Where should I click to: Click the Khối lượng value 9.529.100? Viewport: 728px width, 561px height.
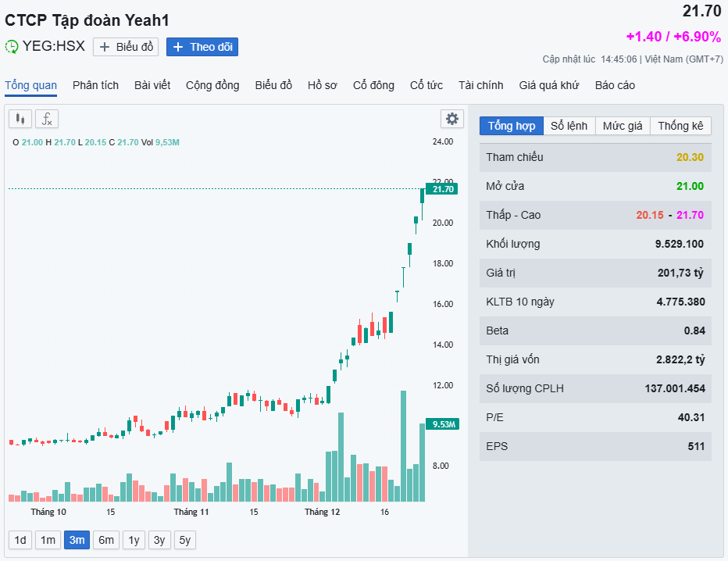[x=680, y=245]
